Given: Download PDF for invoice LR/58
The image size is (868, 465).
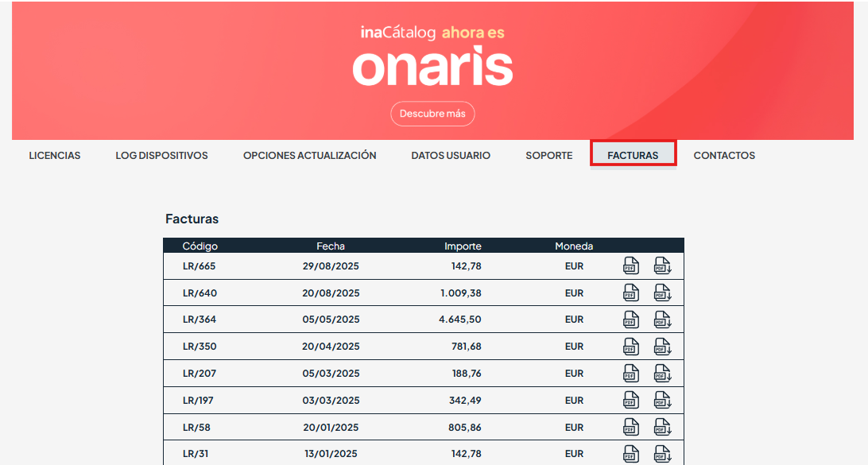Looking at the screenshot, I should pyautogui.click(x=663, y=428).
